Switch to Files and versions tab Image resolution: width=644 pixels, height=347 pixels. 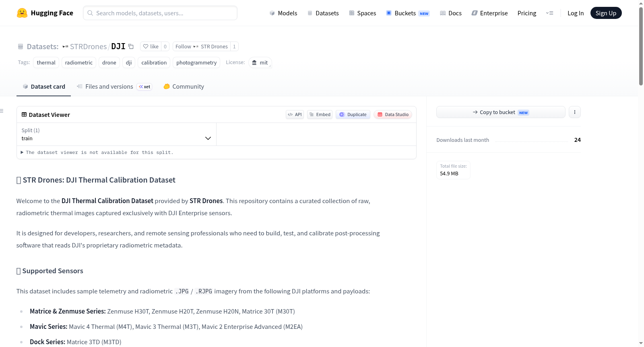click(x=114, y=87)
